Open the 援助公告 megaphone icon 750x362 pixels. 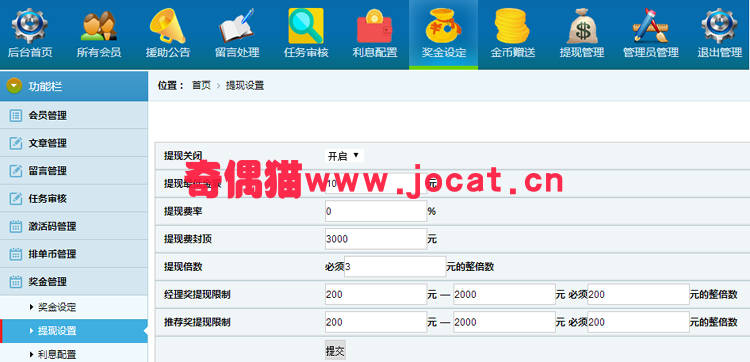pyautogui.click(x=167, y=26)
